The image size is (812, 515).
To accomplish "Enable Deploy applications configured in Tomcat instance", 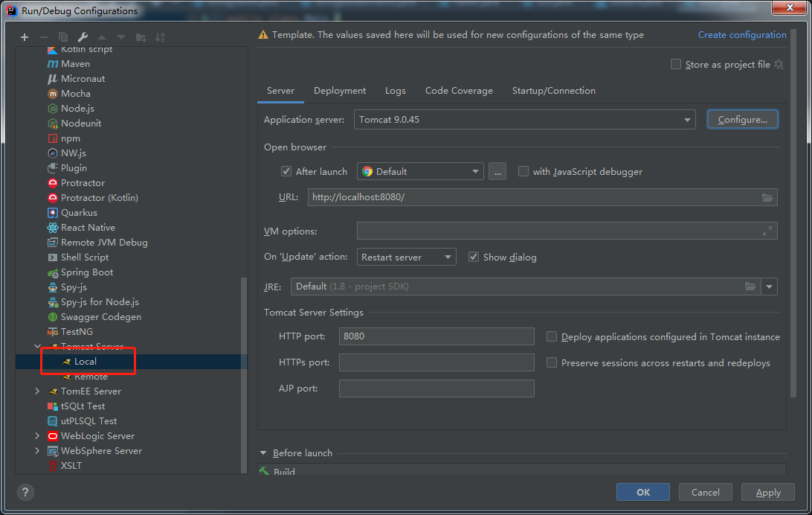I will point(552,337).
